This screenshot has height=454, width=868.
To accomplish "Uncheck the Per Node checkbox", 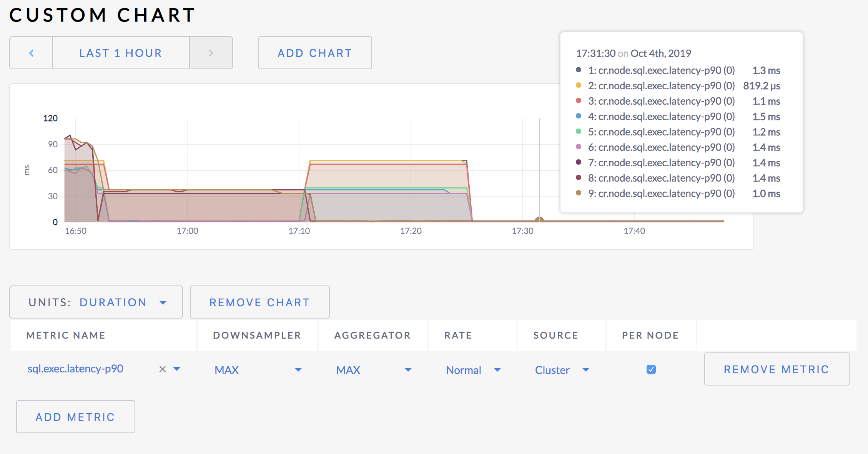I will pos(651,369).
